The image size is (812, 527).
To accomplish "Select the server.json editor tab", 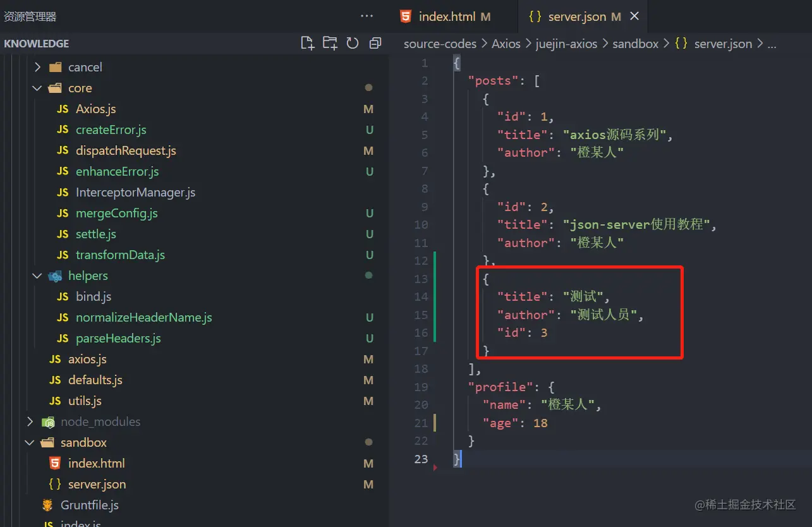I will 583,16.
